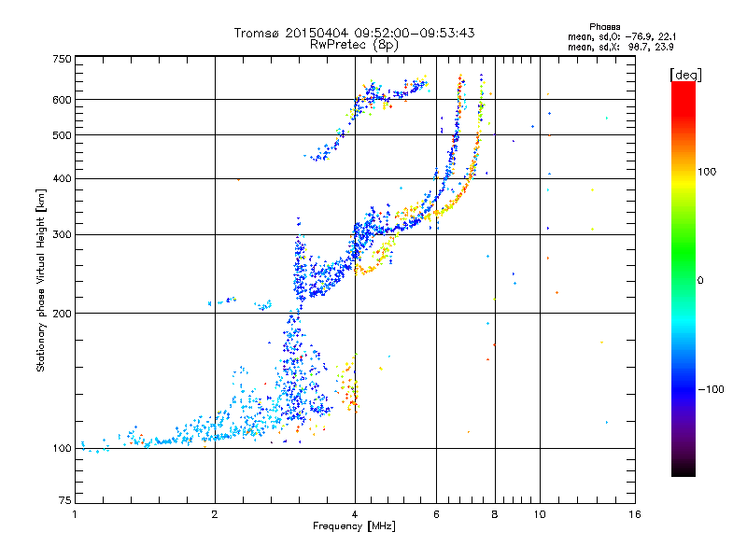Select the 'mean, sd,X: 98.7, 23.9' line

point(620,47)
